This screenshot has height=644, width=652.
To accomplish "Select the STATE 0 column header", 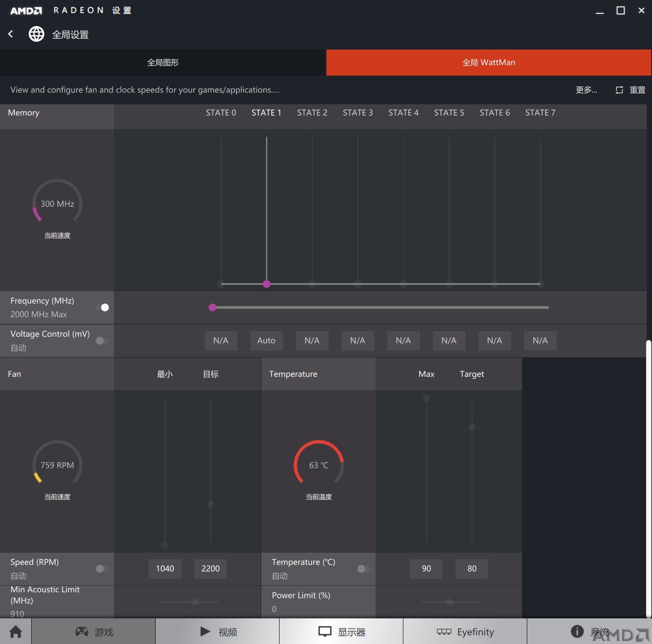I will click(x=221, y=113).
